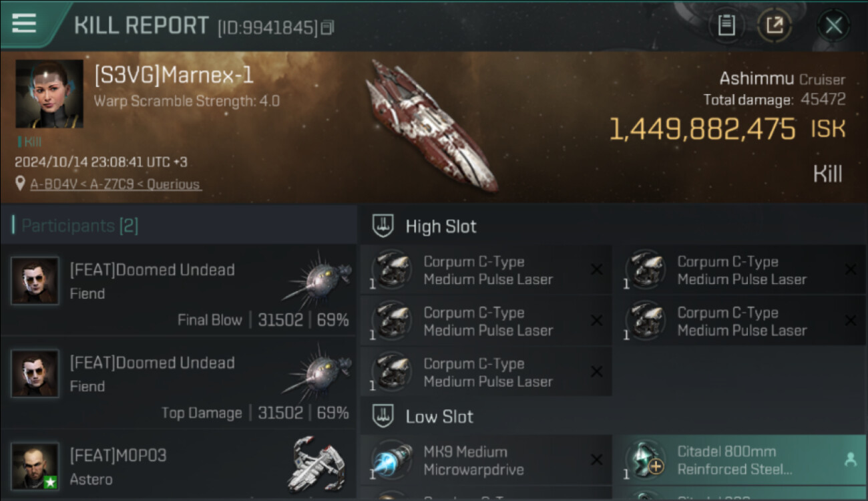Viewport: 868px width, 501px height.
Task: Select the High Slot section header icon
Action: [x=383, y=226]
